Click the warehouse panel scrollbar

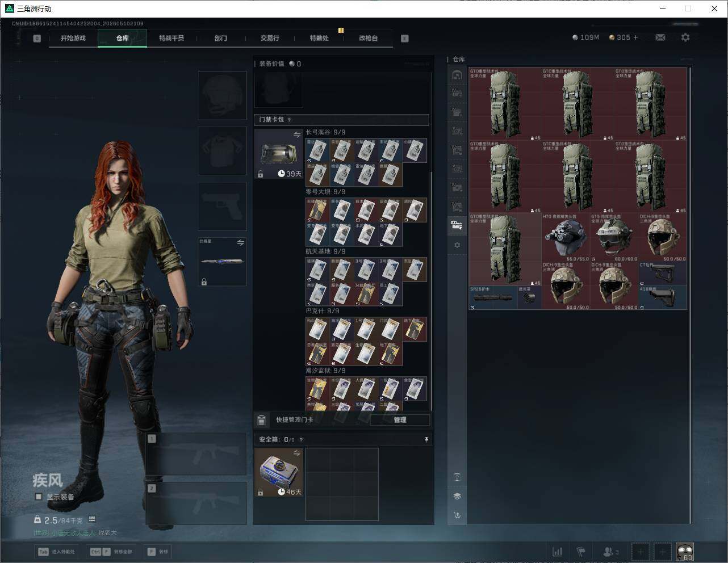690,295
